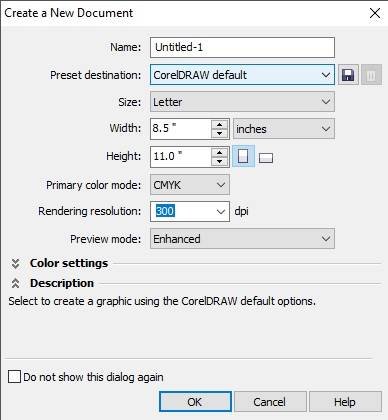Click the delete preset trash icon
The image size is (388, 420).
pos(371,75)
